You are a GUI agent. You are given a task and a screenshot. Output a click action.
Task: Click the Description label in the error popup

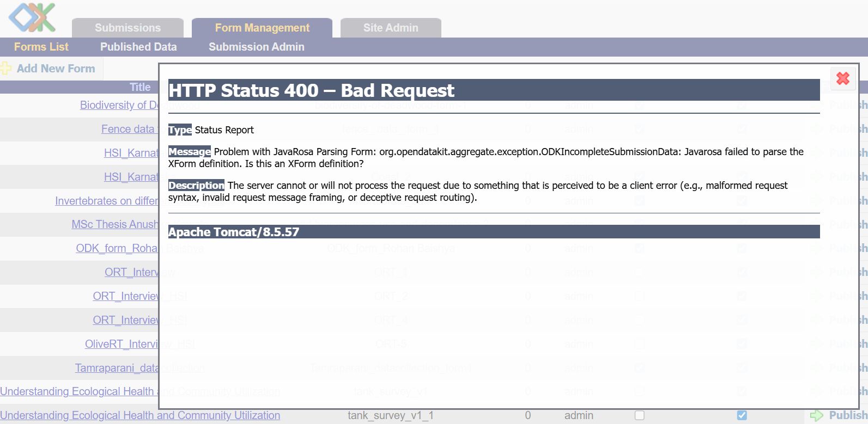click(x=196, y=186)
